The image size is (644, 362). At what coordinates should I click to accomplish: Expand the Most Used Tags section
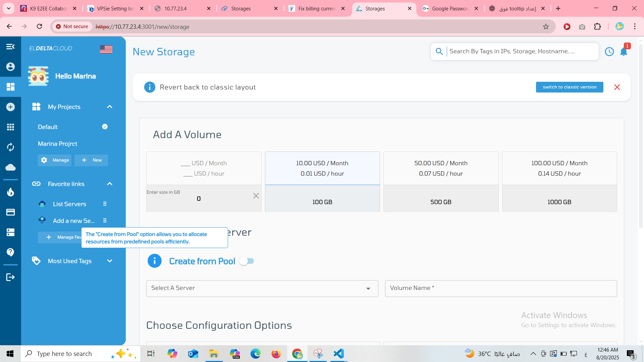click(x=110, y=261)
